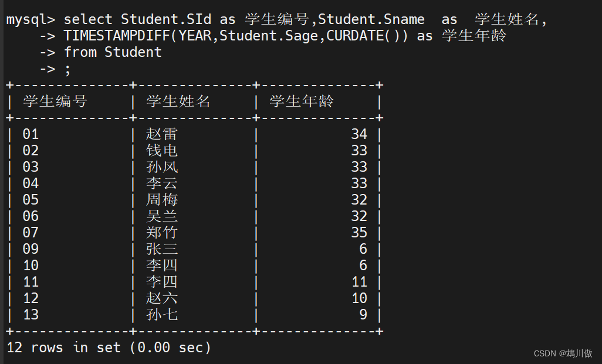Screen dimensions: 602x364
Task: Click the student name 郑竹
Action: tap(162, 233)
